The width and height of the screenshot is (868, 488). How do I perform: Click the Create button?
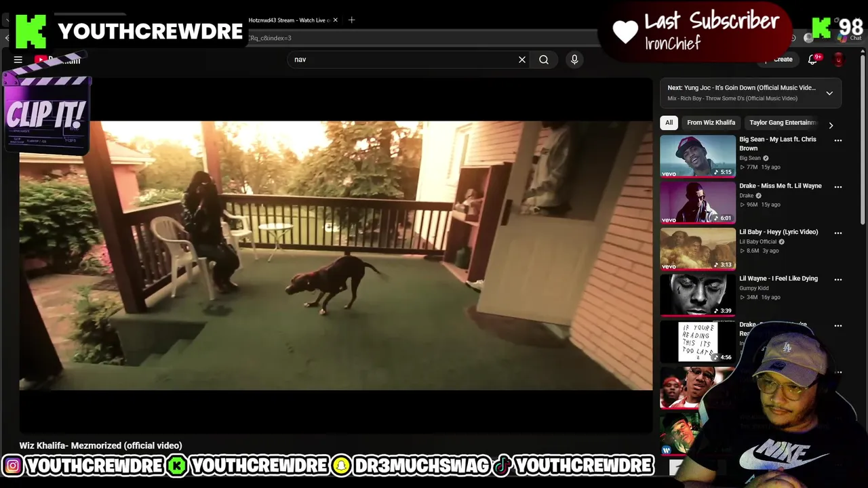click(780, 60)
